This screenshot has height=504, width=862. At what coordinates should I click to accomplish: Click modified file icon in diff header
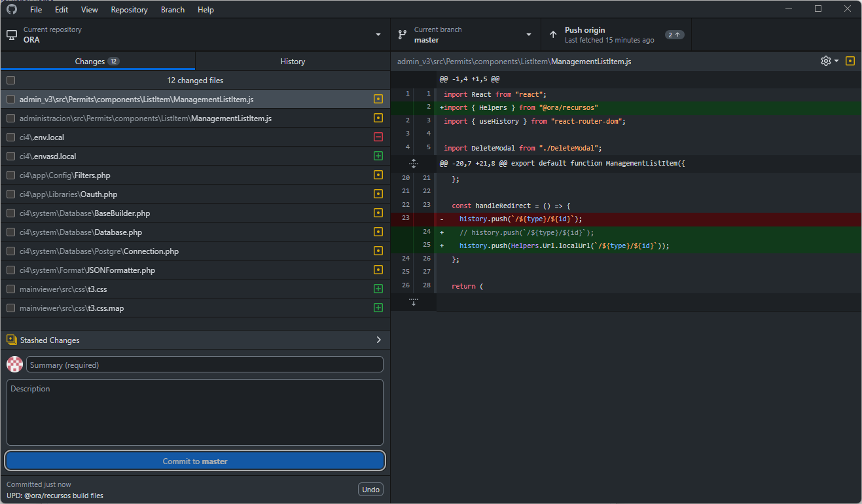[x=850, y=61]
